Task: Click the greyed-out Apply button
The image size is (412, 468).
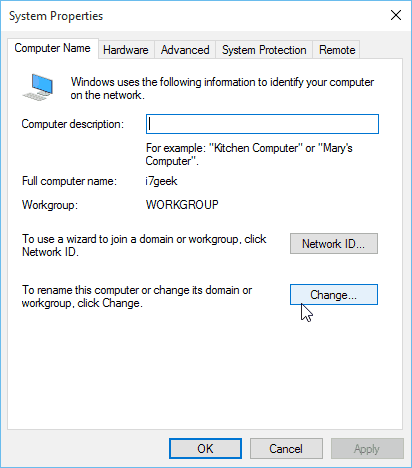Action: point(367,449)
